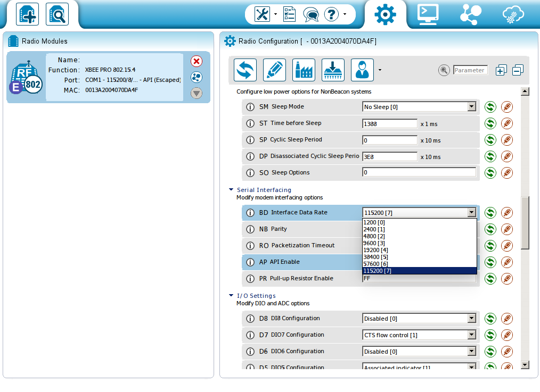Refresh the SM Sleep Mode setting
Screen dimensions: 540x392
pos(490,107)
